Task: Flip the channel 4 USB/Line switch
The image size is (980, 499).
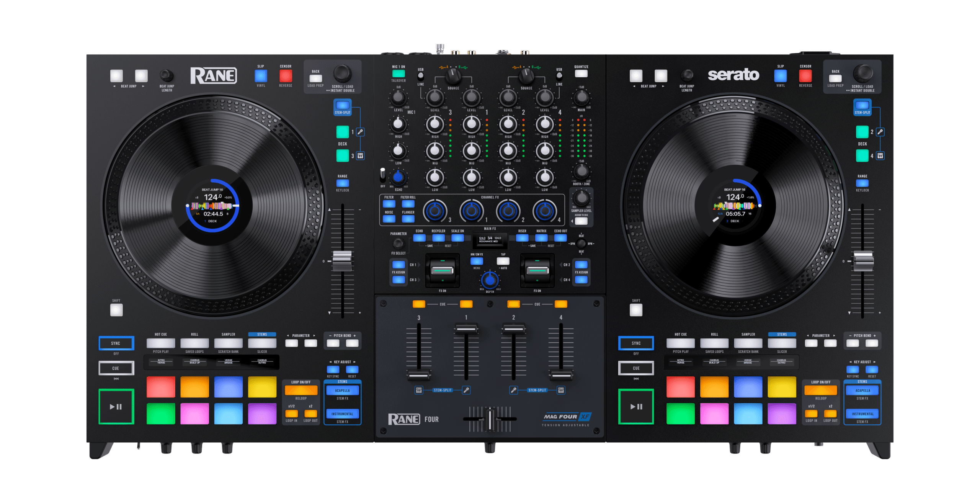Action: point(559,76)
